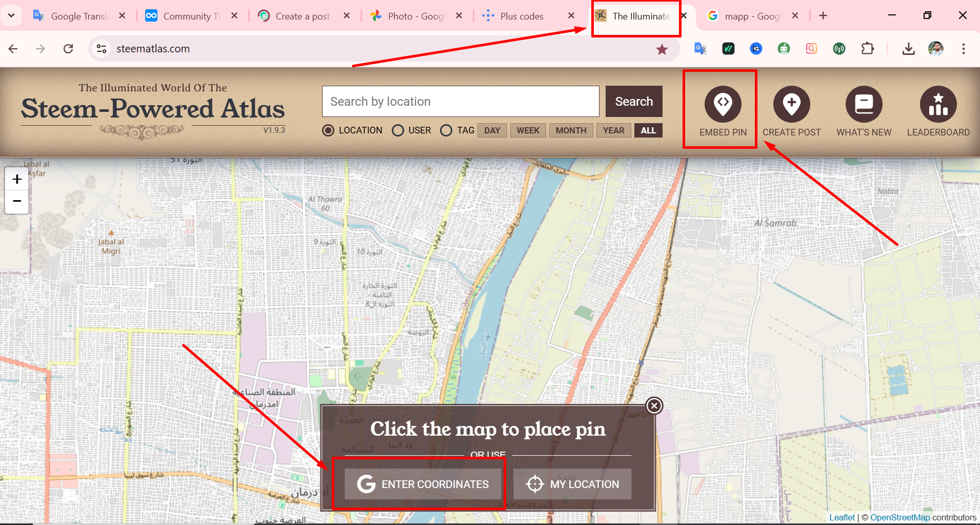Screen dimensions: 980x525
Task: Click the Al Samrab label on the map
Action: click(x=775, y=223)
